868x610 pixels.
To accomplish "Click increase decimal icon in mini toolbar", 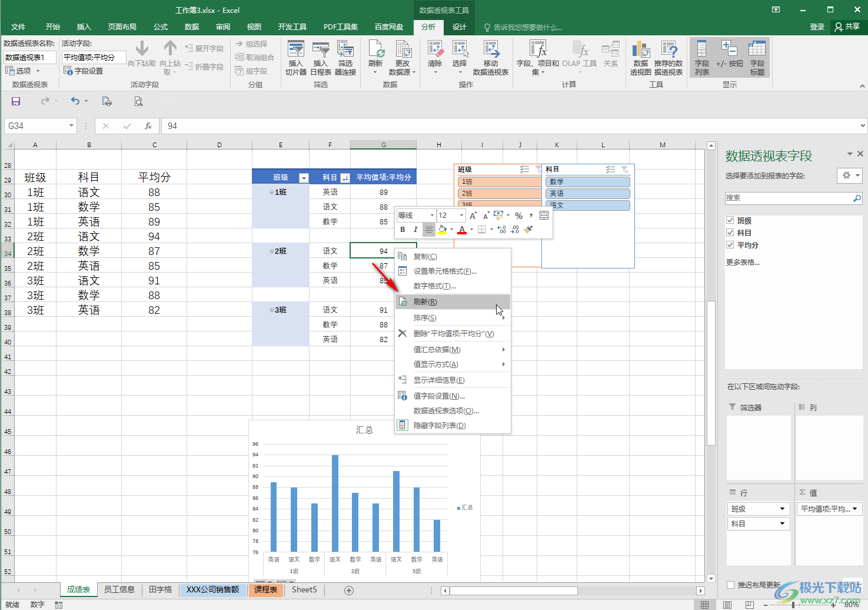I will 501,230.
